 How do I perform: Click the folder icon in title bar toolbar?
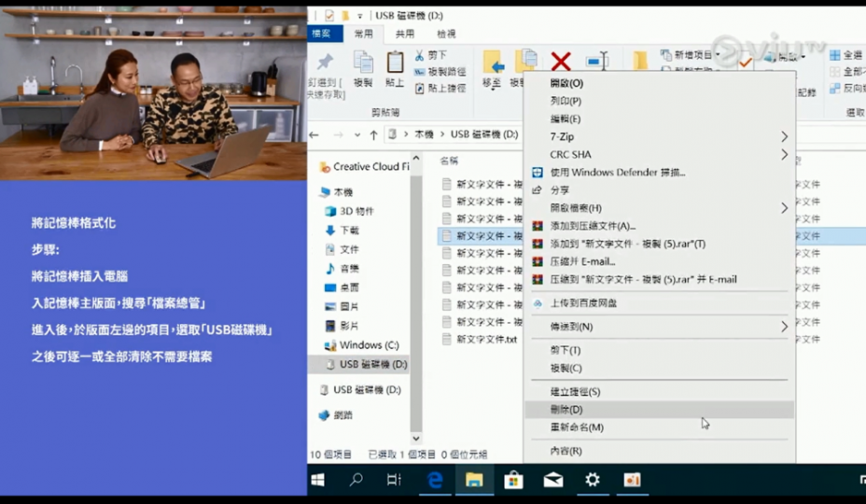[344, 16]
